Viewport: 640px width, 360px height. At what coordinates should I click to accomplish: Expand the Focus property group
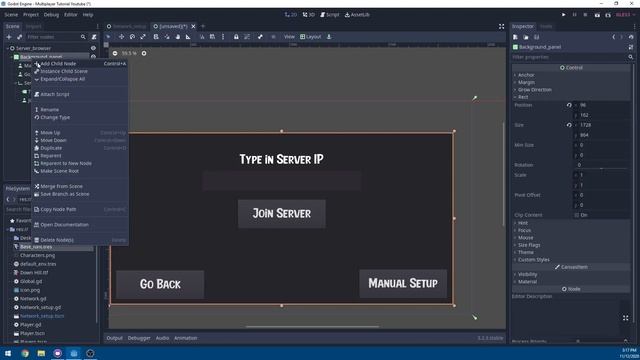[524, 231]
